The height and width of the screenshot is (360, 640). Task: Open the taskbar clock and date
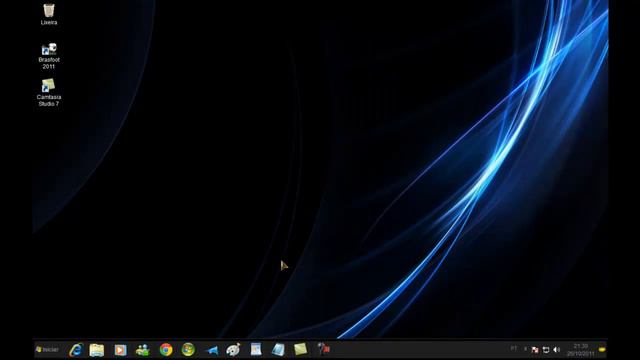click(x=580, y=350)
